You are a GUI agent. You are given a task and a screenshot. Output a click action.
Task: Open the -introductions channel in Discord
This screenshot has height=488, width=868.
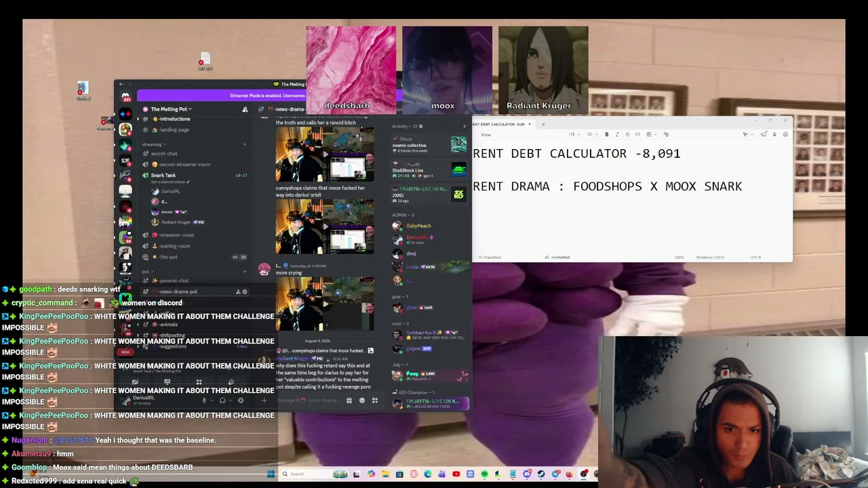pyautogui.click(x=175, y=119)
